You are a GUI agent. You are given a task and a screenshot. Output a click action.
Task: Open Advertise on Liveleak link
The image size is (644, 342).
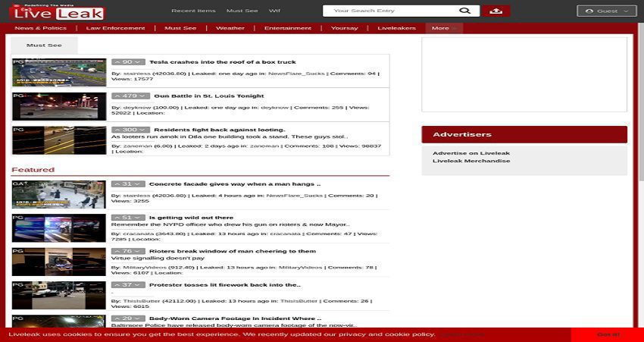[471, 153]
